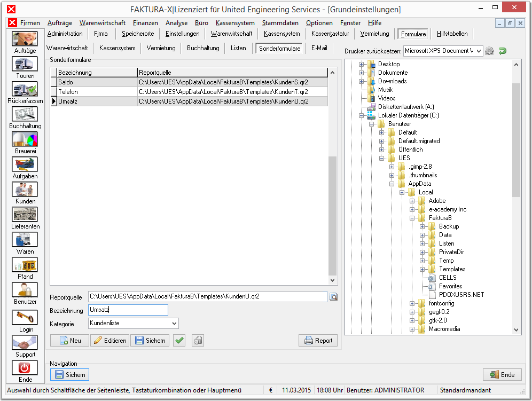Image resolution: width=532 pixels, height=401 pixels.
Task: Click the Bezeichnung column header
Action: click(97, 73)
